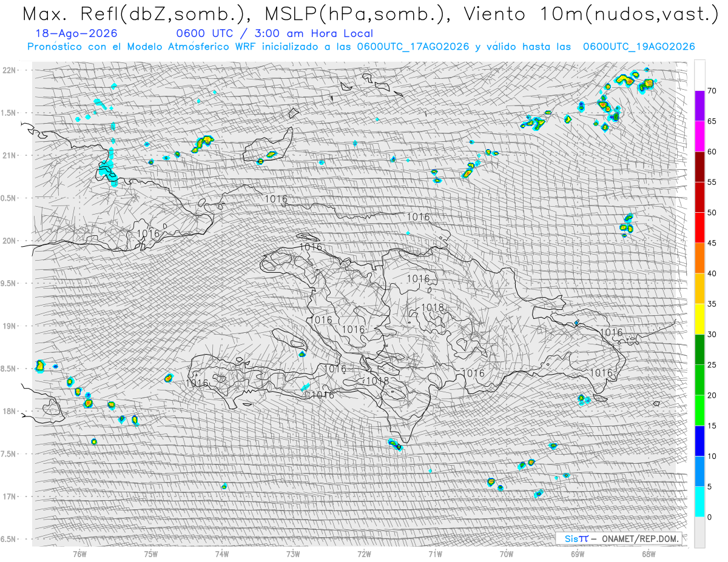Click the magenta 60–65 dBZ colorbar segment
Viewport: 728px width, 562px height.
[699, 136]
